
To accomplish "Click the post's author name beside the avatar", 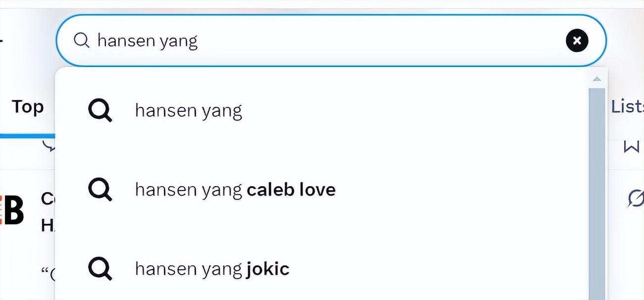I will click(48, 199).
